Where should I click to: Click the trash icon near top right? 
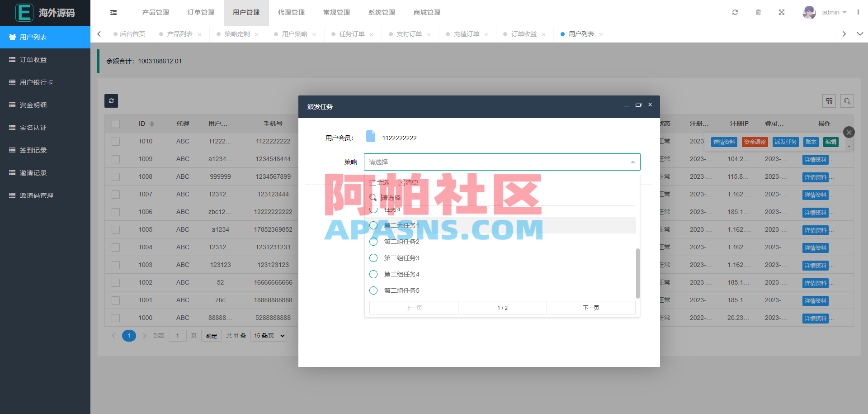coord(759,12)
